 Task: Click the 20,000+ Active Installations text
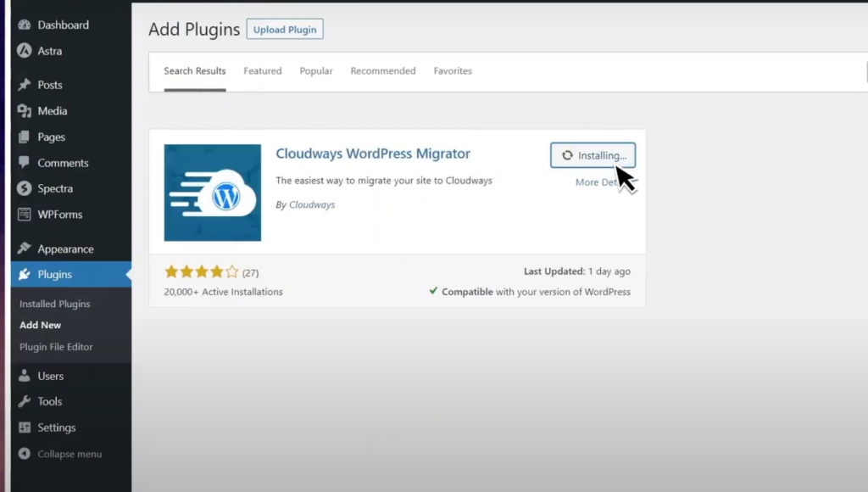tap(223, 292)
